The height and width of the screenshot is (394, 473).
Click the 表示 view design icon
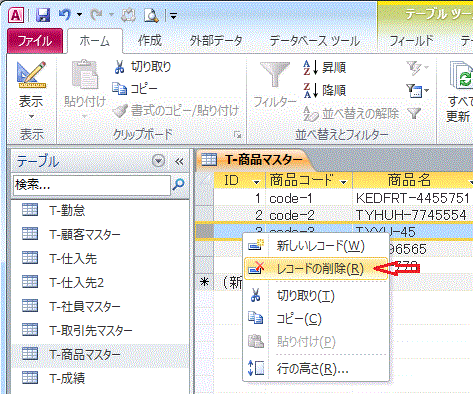pos(31,75)
